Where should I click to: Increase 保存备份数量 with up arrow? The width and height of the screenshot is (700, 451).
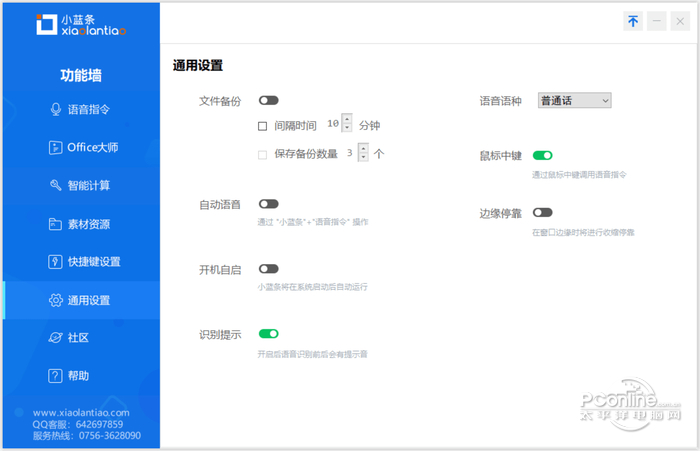coord(364,147)
